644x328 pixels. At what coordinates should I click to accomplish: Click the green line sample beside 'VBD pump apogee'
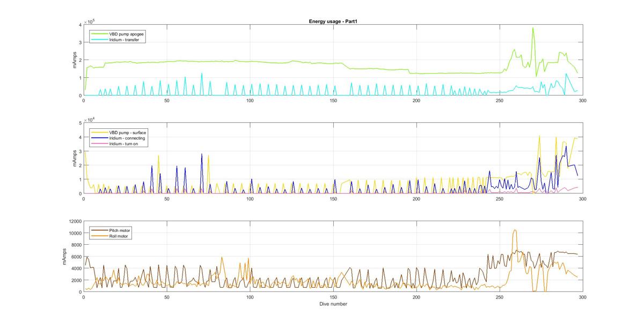click(x=99, y=33)
